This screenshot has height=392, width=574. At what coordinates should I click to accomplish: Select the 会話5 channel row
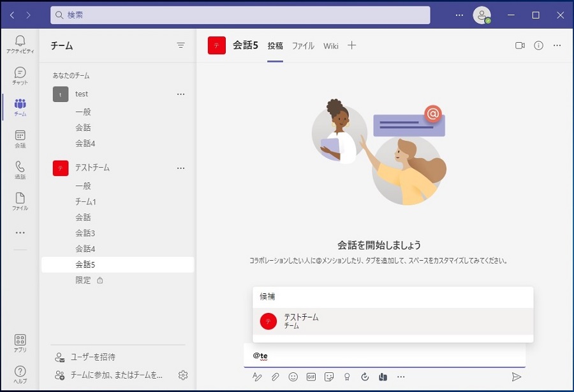tap(118, 265)
